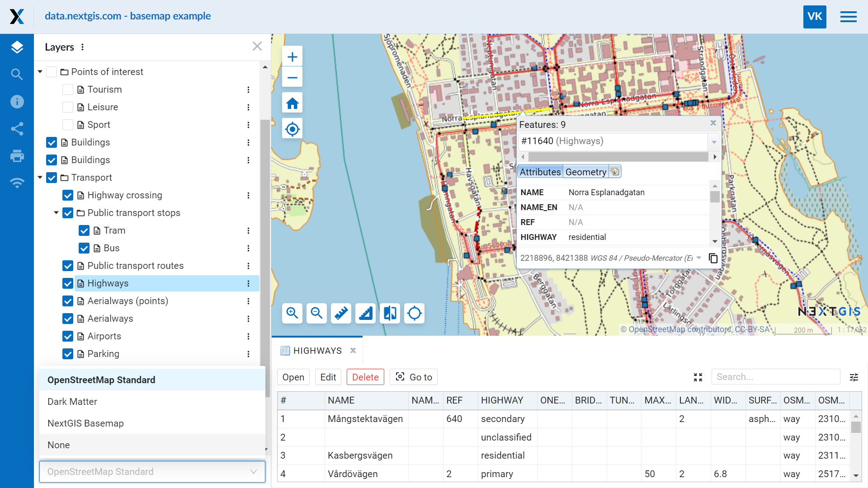Screen dimensions: 868x488
Task: Uncheck the Bus layer checkbox
Action: point(84,248)
